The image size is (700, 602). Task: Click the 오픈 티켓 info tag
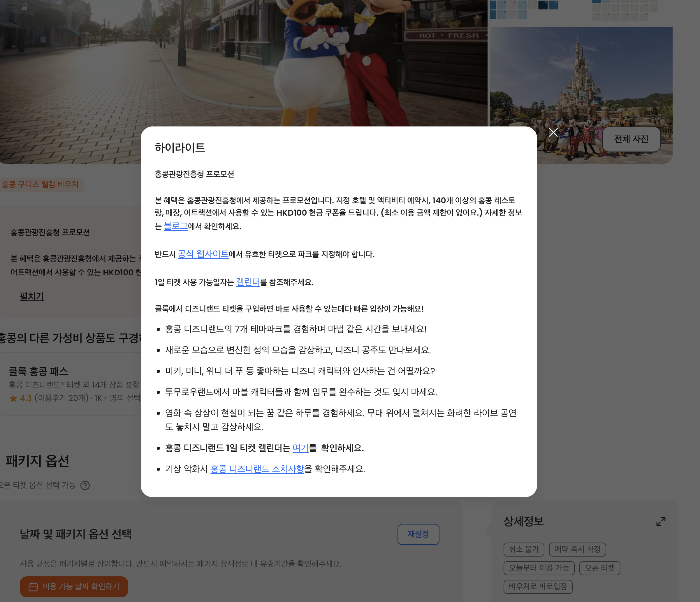pyautogui.click(x=600, y=568)
